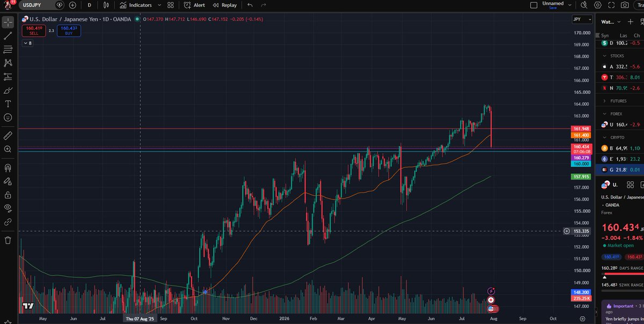Open indicator templates grid icon
The width and height of the screenshot is (644, 324).
click(170, 5)
